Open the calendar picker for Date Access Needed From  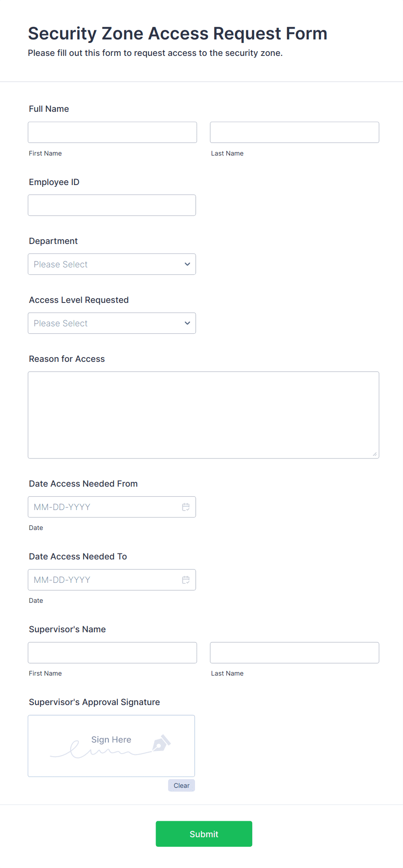coord(186,507)
